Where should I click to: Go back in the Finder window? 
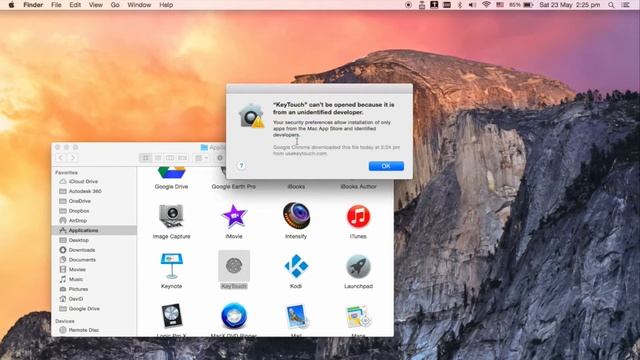pyautogui.click(x=61, y=158)
